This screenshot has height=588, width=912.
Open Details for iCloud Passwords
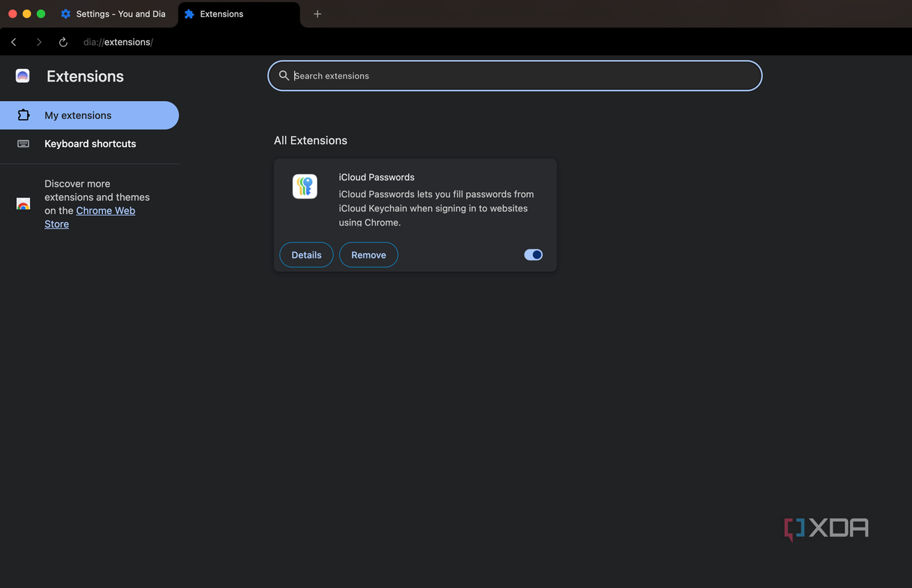[307, 255]
